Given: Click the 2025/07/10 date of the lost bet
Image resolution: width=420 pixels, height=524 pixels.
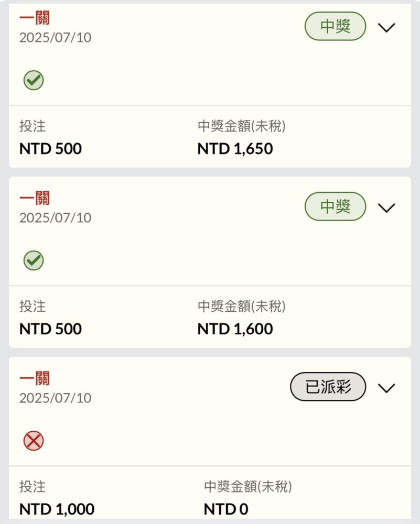Looking at the screenshot, I should tap(55, 398).
